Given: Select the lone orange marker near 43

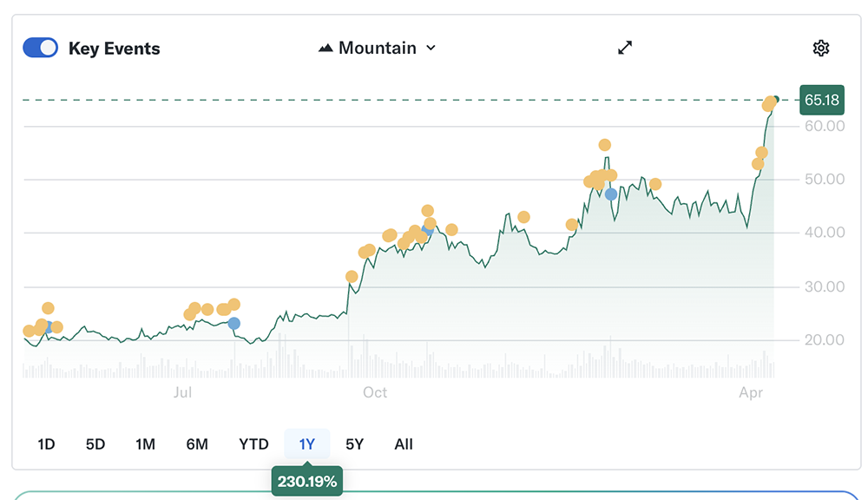Looking at the screenshot, I should click(523, 217).
